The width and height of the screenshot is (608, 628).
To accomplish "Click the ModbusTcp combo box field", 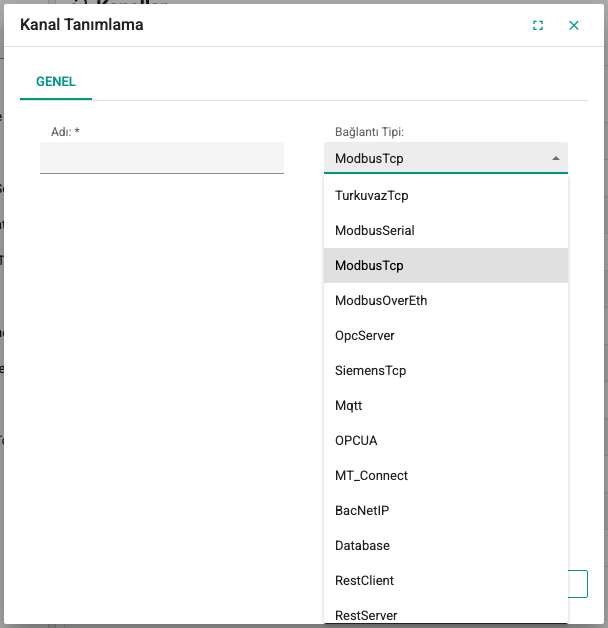I will (446, 158).
